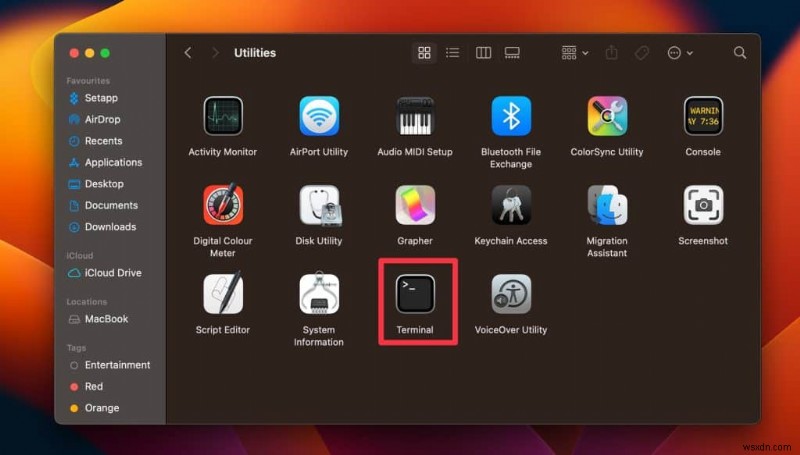
Task: Select the Audio MIDI Setup icon
Action: [x=415, y=116]
